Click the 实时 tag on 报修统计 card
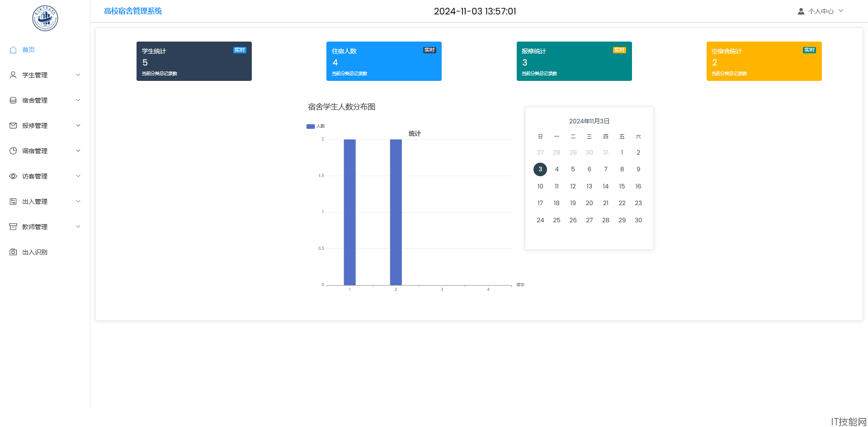Viewport: 868px width, 427px height. click(x=619, y=50)
